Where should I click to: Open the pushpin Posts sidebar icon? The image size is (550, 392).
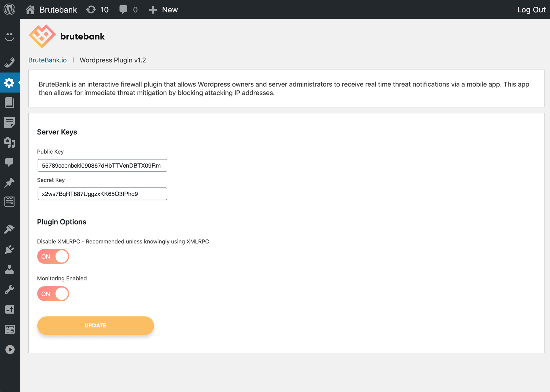click(x=9, y=182)
